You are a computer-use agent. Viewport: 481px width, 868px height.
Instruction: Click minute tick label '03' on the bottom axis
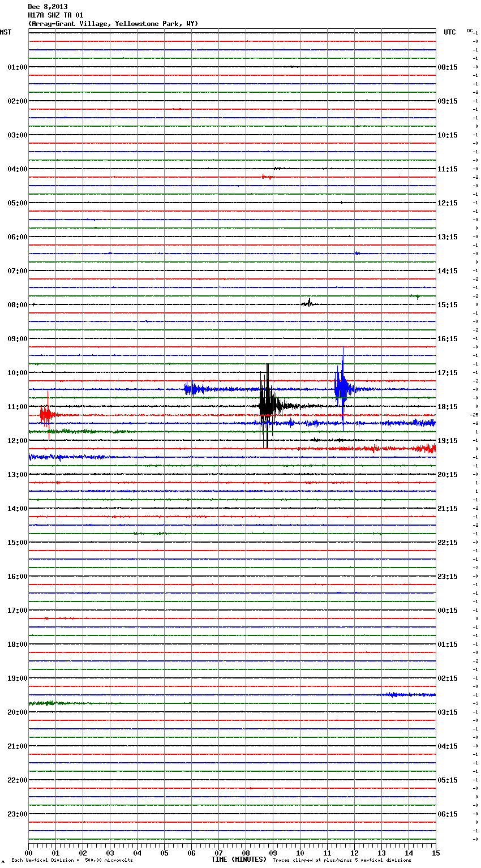click(x=110, y=853)
